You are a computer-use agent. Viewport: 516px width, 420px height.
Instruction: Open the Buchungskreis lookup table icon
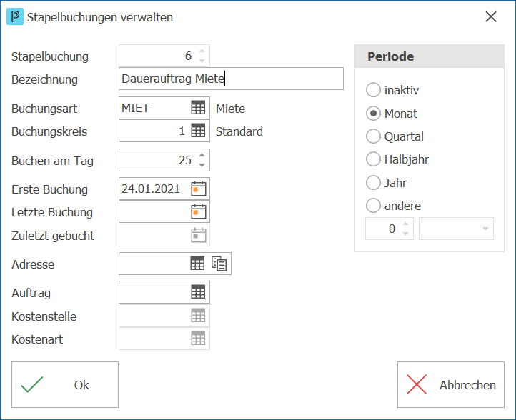pyautogui.click(x=198, y=131)
